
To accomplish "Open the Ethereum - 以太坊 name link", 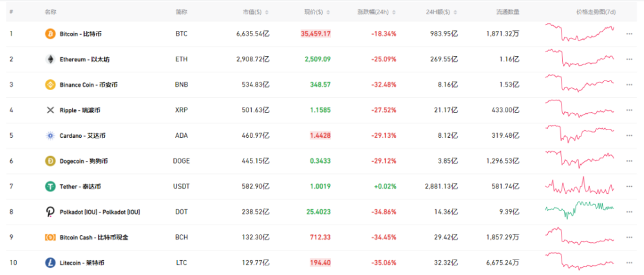I will tap(84, 59).
